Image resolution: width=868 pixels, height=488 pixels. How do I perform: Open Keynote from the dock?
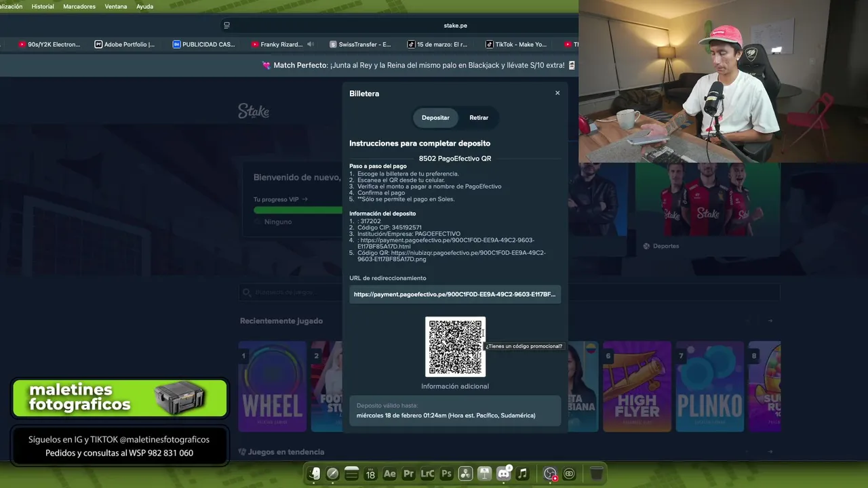click(x=484, y=474)
